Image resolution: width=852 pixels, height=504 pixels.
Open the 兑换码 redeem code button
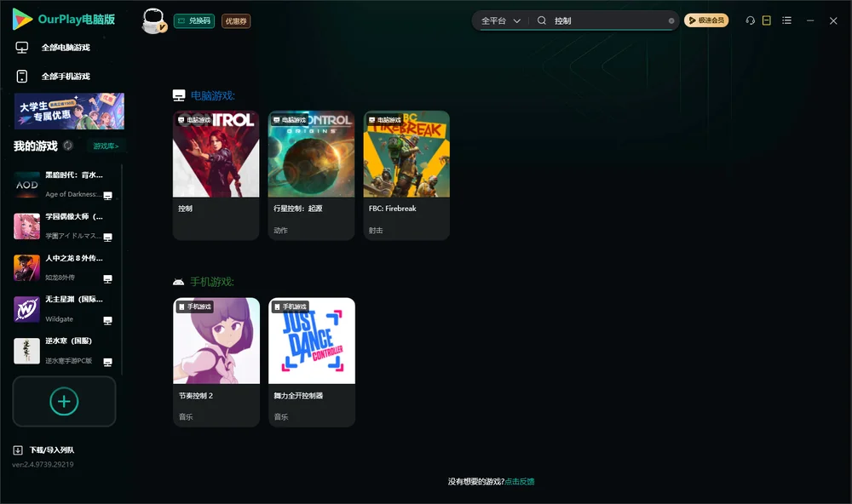[194, 21]
